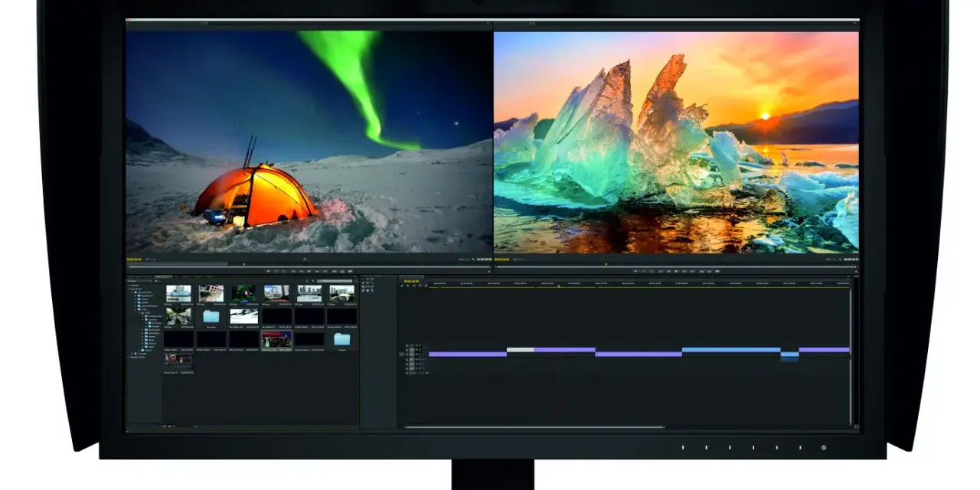Export a frame from the Source monitor

tap(350, 271)
